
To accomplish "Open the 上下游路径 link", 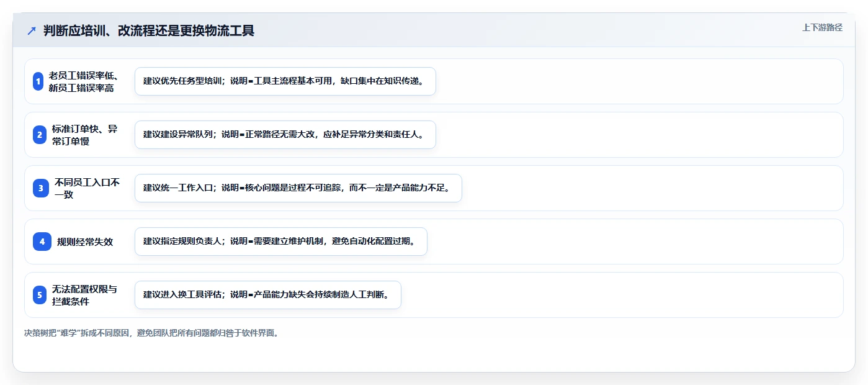I will tap(822, 27).
